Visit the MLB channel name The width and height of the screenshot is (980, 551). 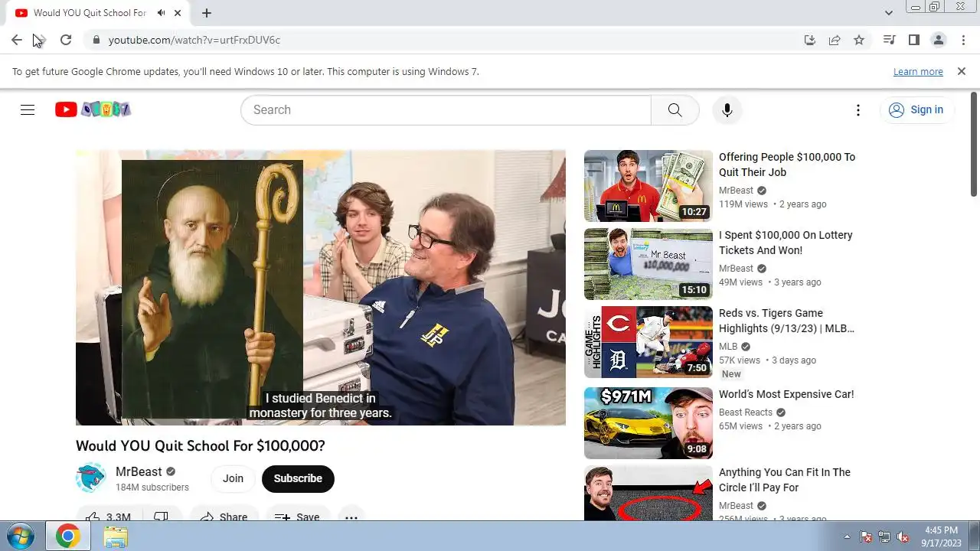(728, 347)
